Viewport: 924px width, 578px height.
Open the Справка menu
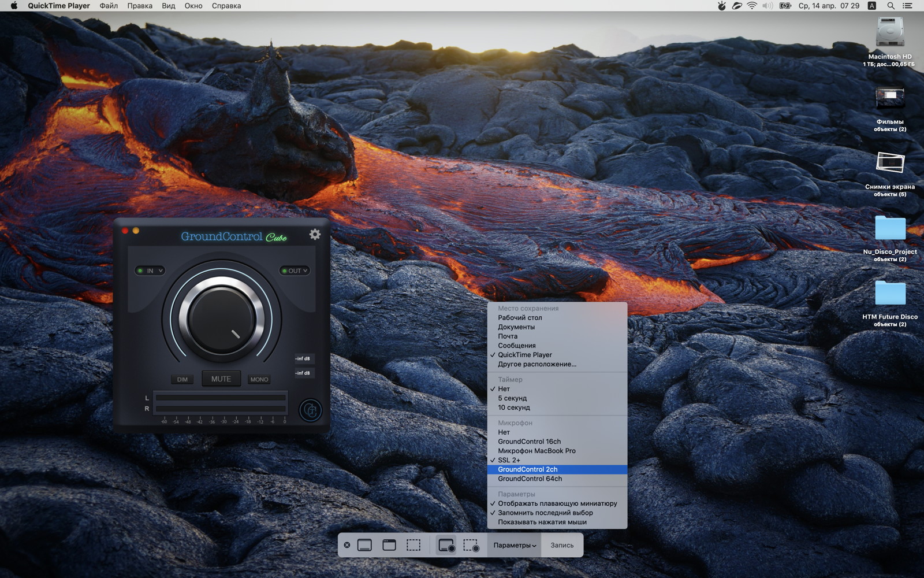[x=226, y=6]
